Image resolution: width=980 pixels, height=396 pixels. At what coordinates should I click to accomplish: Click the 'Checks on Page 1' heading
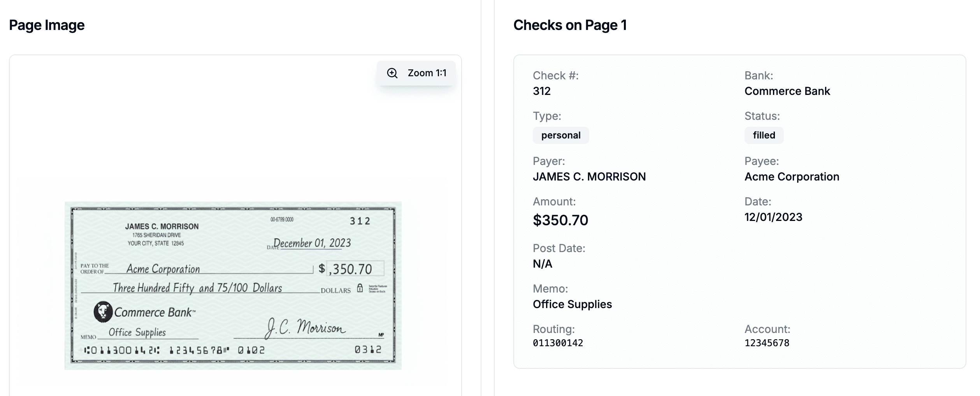point(570,26)
